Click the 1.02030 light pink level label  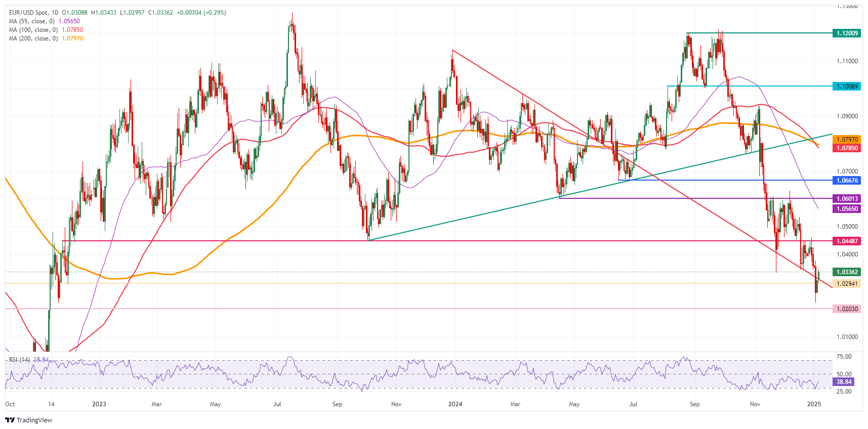click(x=847, y=309)
